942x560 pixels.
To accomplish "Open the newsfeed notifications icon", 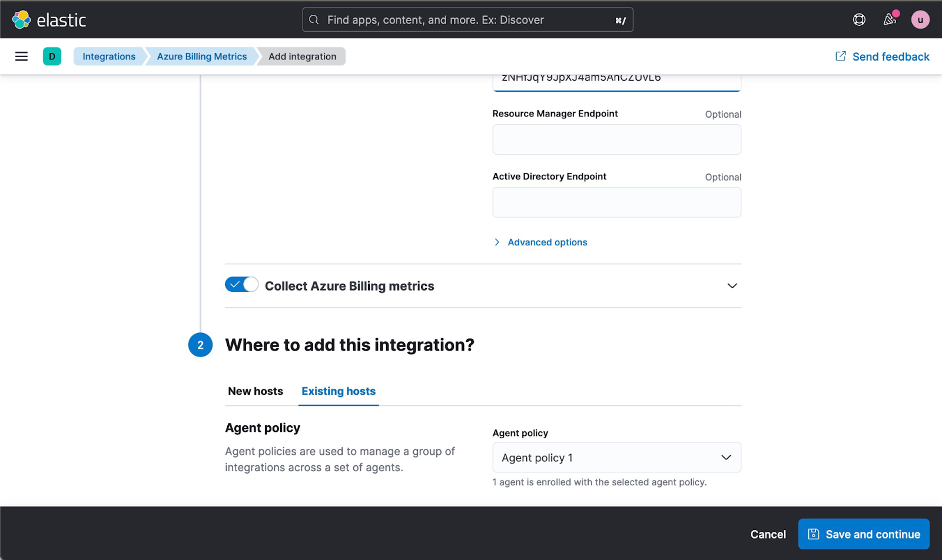I will click(x=890, y=19).
